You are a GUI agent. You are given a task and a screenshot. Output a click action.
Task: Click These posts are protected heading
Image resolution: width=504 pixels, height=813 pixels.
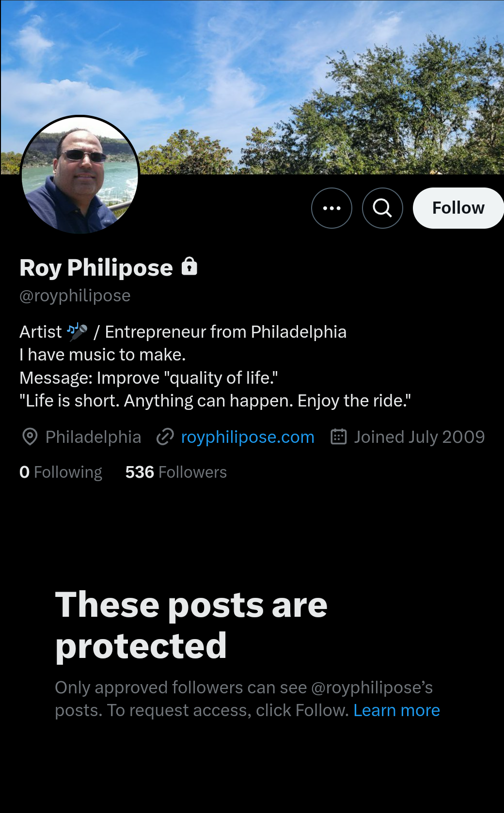tap(191, 625)
